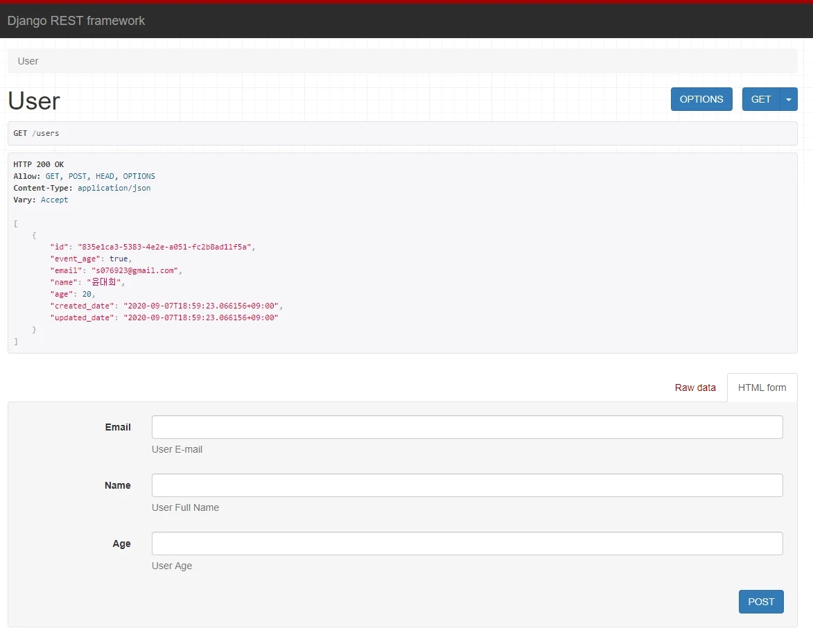Submit the form with POST button
The width and height of the screenshot is (813, 644).
click(760, 602)
